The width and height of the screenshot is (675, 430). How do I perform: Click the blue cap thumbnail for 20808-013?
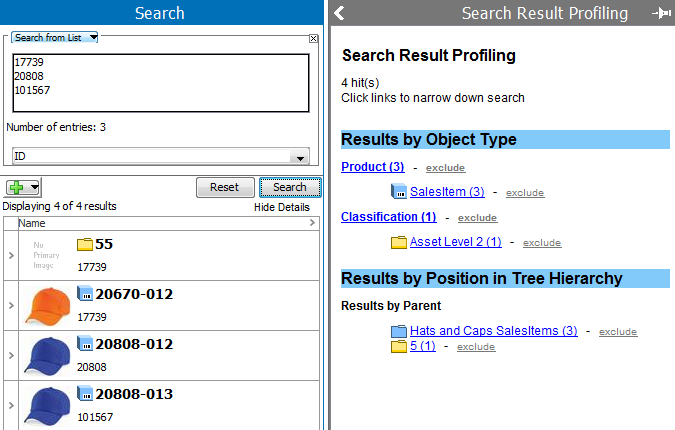point(47,406)
